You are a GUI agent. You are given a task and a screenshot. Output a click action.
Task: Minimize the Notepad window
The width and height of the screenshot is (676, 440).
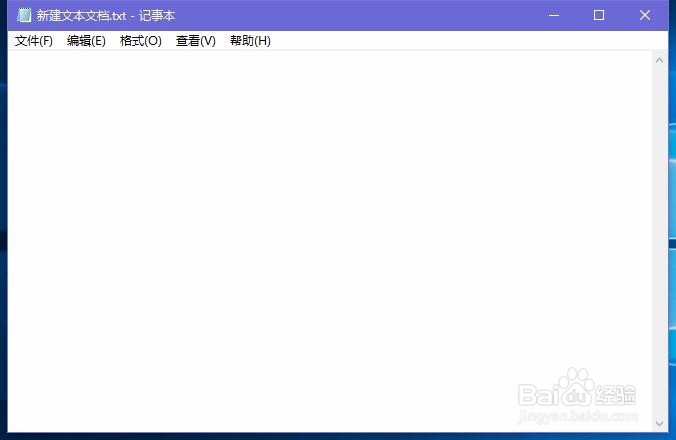554,16
